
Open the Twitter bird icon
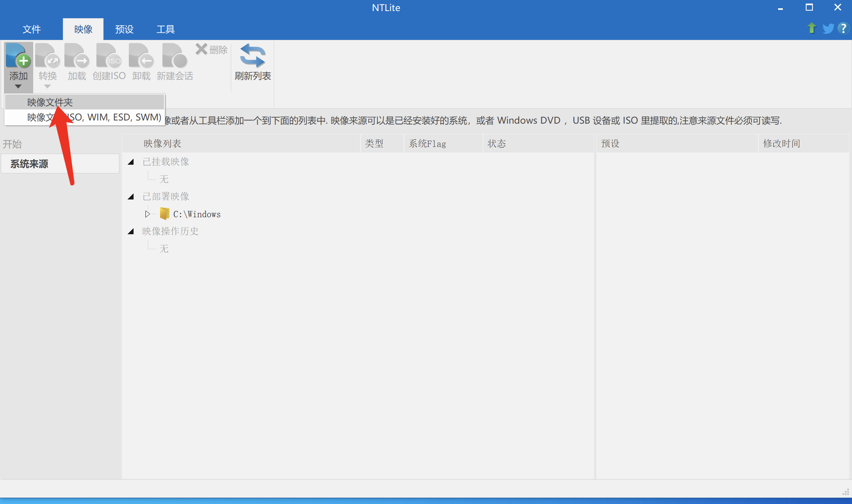828,28
